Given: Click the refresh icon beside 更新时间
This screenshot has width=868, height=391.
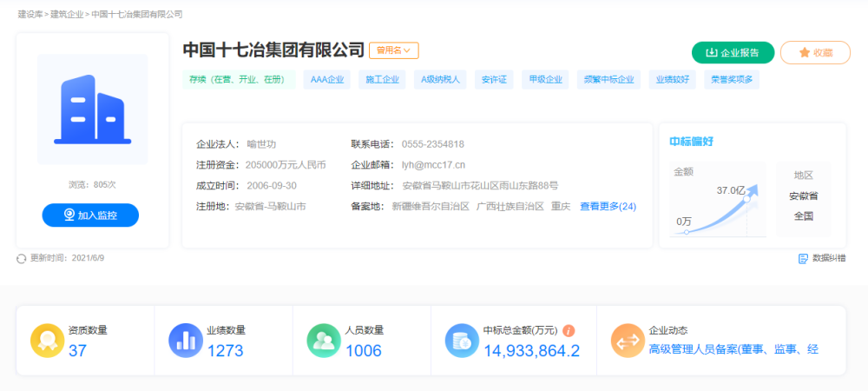Looking at the screenshot, I should tap(22, 259).
